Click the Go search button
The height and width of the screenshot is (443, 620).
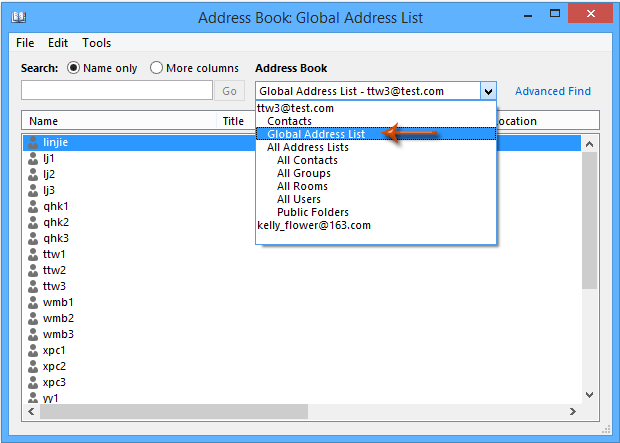pos(229,91)
